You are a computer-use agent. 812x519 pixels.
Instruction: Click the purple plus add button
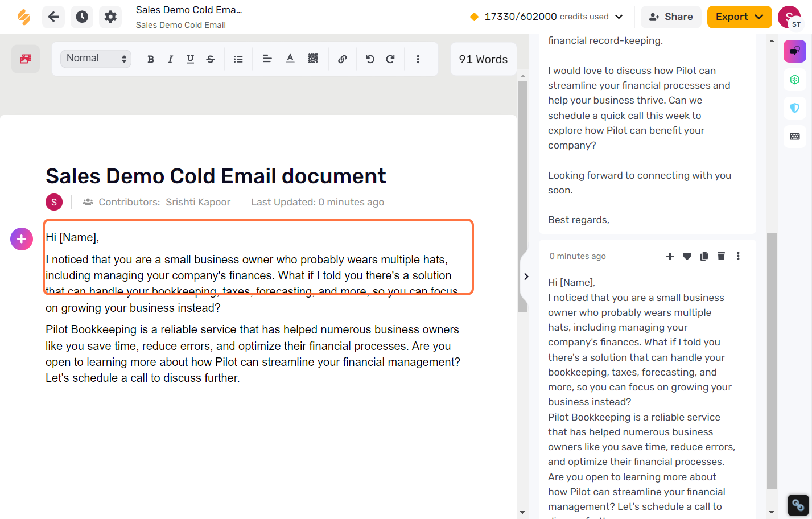[22, 239]
